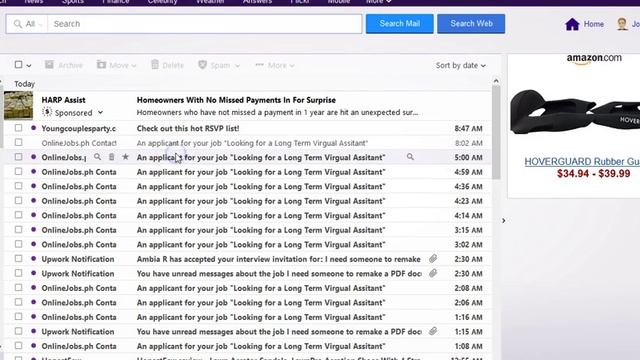The height and width of the screenshot is (360, 640).
Task: Open the More menu in top navigation
Action: click(x=378, y=2)
